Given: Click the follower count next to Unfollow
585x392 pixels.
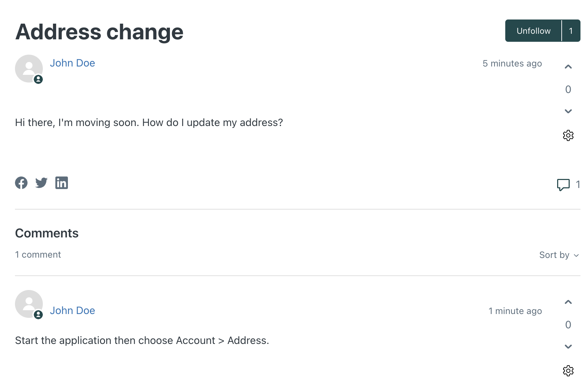Looking at the screenshot, I should 571,31.
